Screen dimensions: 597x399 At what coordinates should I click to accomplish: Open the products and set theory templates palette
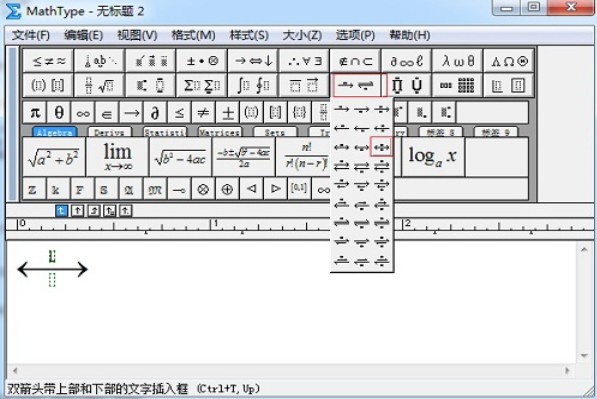pyautogui.click(x=406, y=85)
